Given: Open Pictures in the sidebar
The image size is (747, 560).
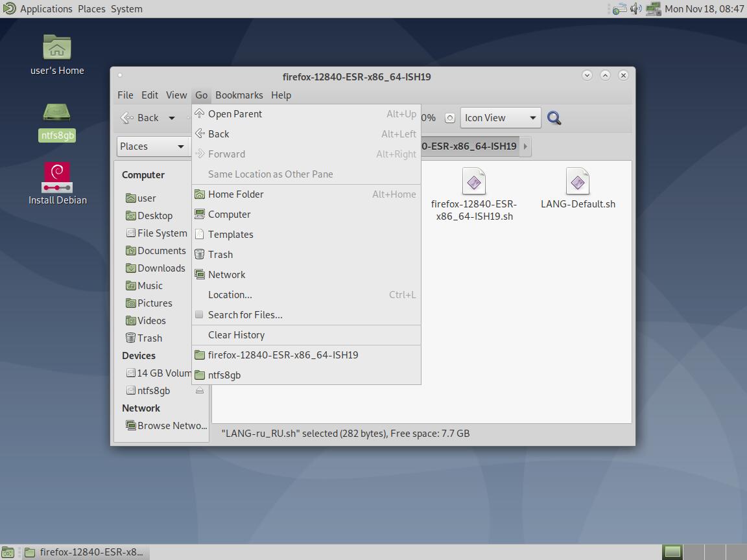Looking at the screenshot, I should (148, 303).
